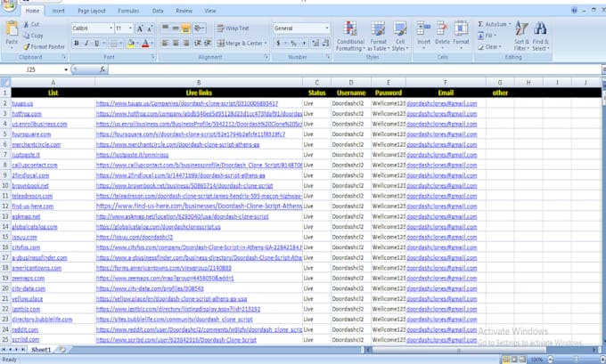
Task: Decrease font size with Shrink Font
Action: [x=149, y=28]
